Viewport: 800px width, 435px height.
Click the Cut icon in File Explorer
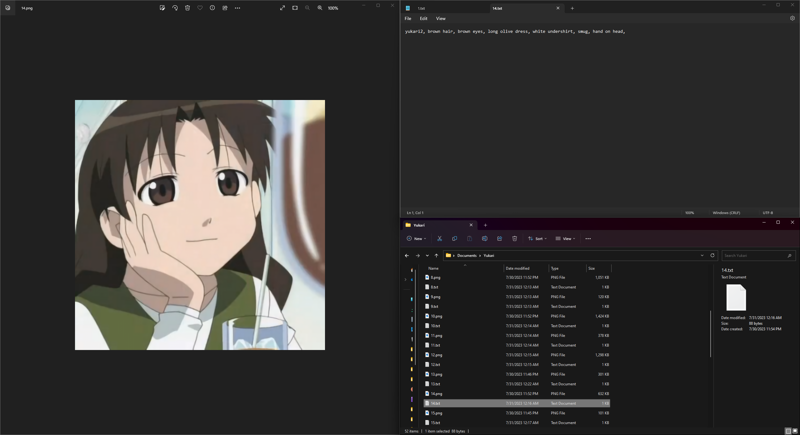439,239
